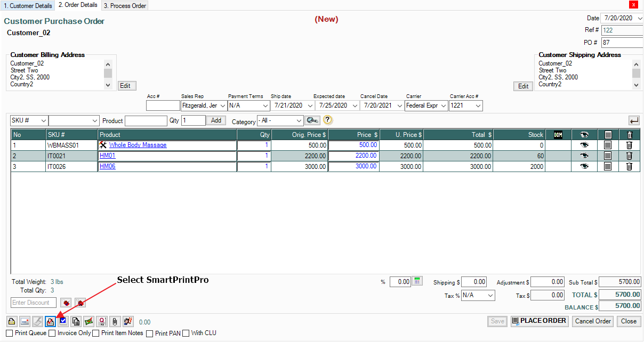Click the yellow question mark help icon

[328, 120]
